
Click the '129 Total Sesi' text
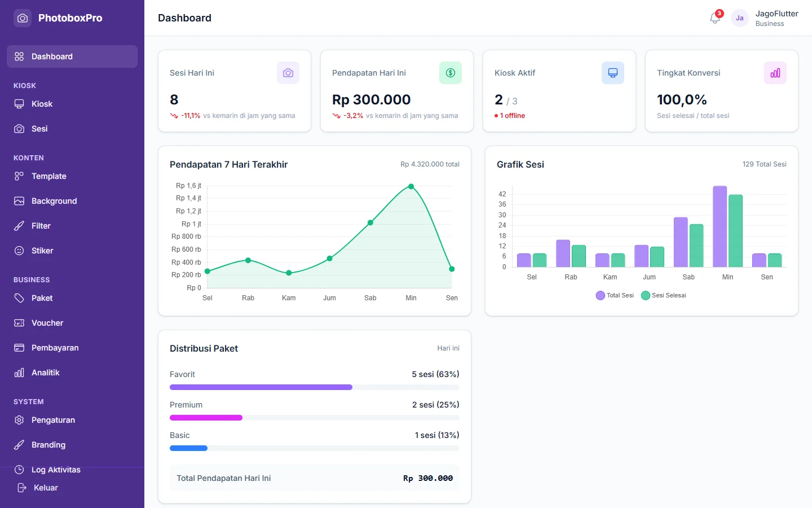764,164
